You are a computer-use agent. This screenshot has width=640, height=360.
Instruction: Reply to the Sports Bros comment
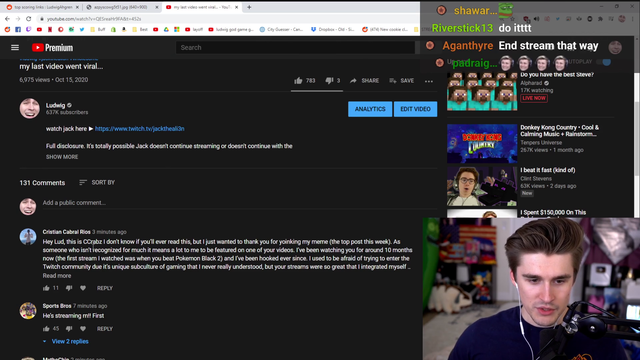pos(104,329)
